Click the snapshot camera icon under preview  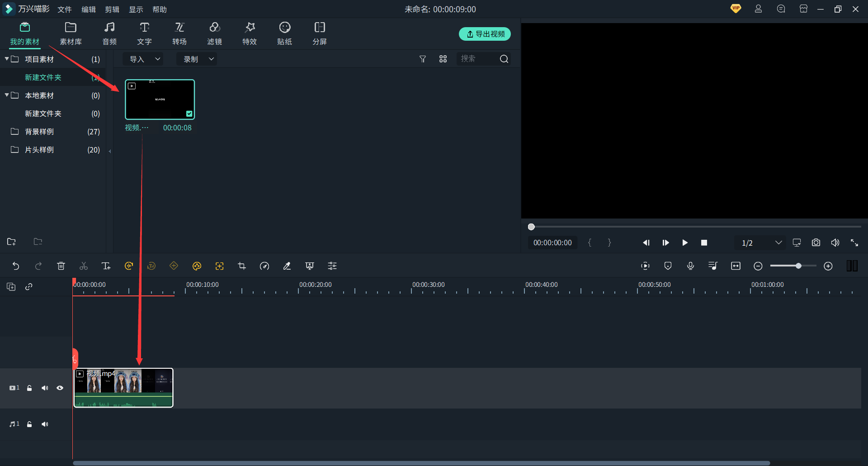(816, 243)
